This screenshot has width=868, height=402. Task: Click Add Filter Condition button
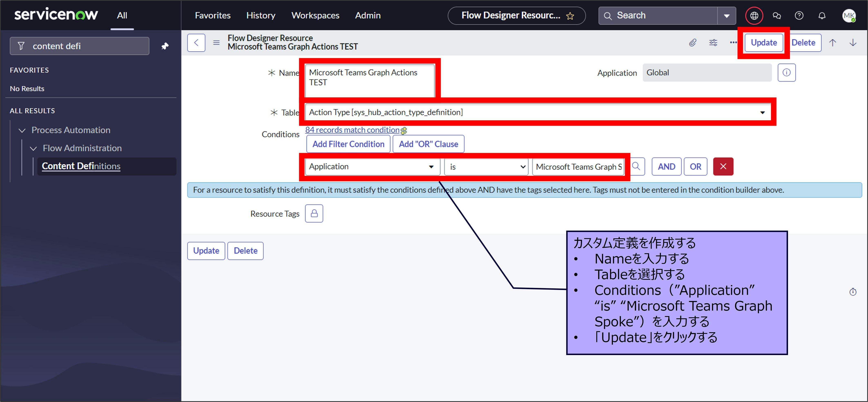[348, 144]
